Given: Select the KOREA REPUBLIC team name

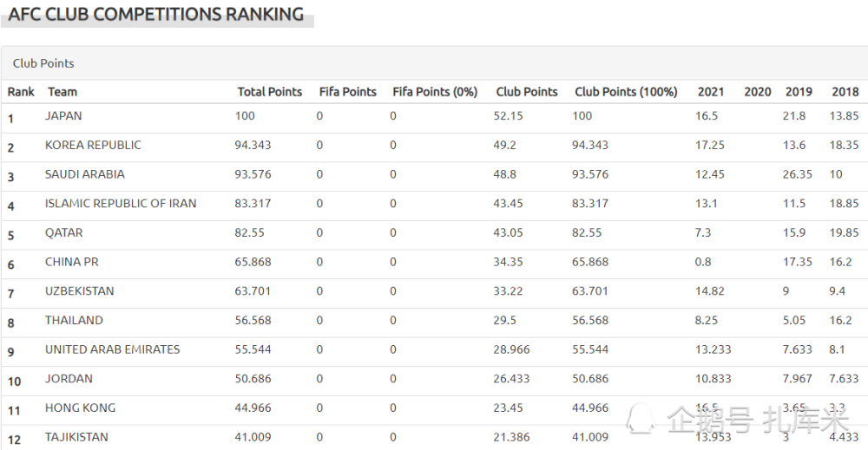Looking at the screenshot, I should [x=93, y=146].
